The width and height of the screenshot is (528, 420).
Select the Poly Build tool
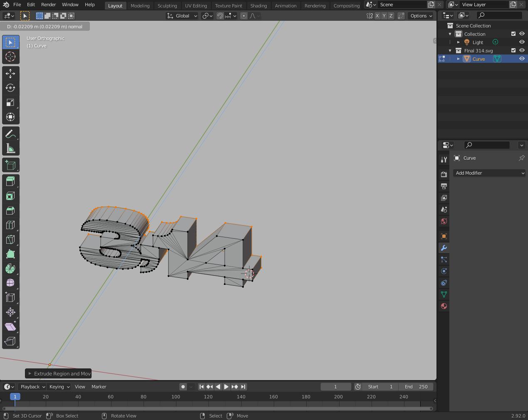[10, 254]
